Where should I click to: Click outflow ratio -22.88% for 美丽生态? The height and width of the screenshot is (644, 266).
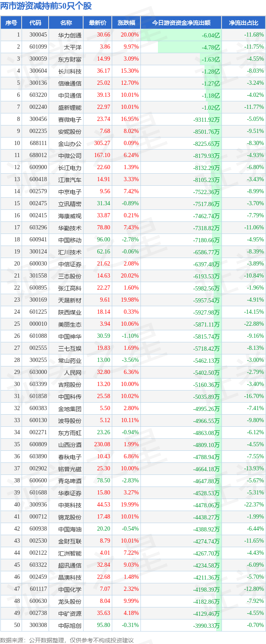(x=254, y=324)
